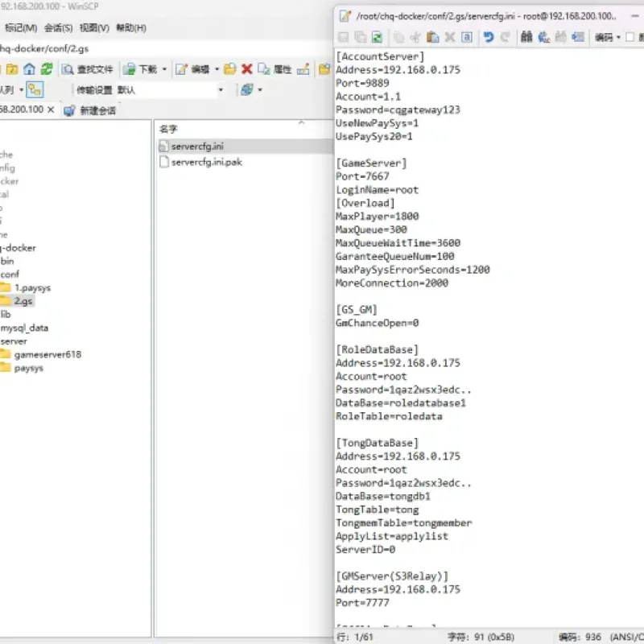The width and height of the screenshot is (644, 644).
Task: Select the mysql_data folder in tree
Action: 25,328
